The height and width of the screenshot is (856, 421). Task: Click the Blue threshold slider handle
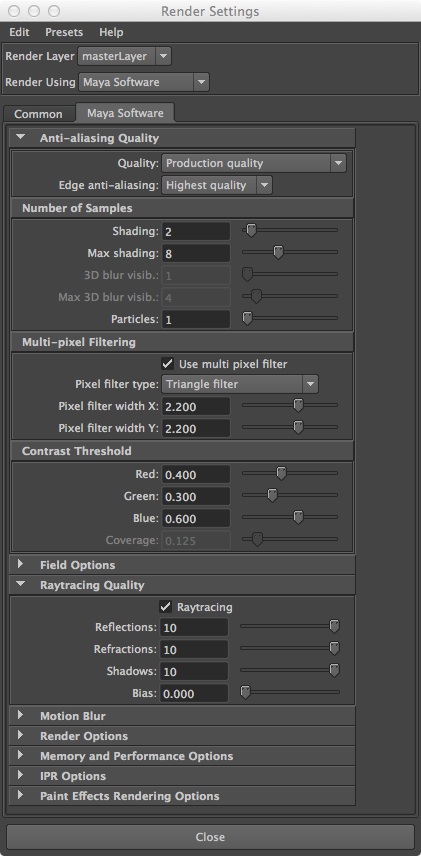(298, 518)
